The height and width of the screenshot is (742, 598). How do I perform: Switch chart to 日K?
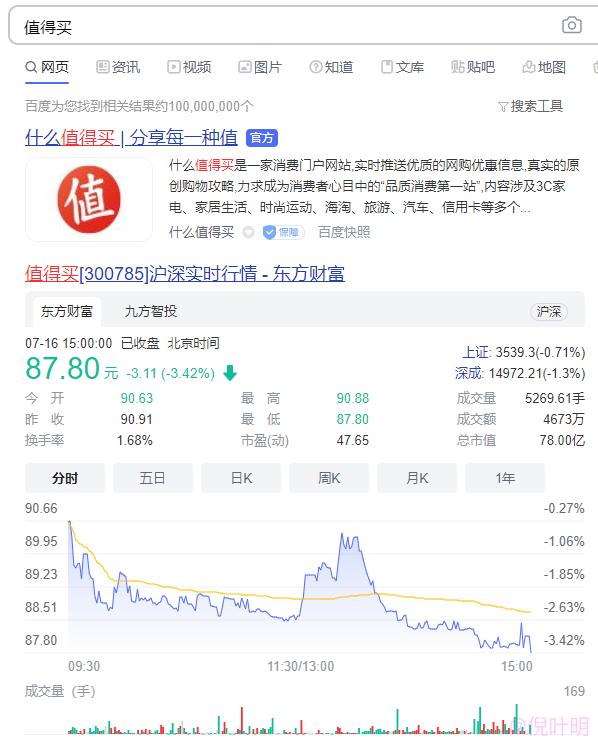click(241, 478)
